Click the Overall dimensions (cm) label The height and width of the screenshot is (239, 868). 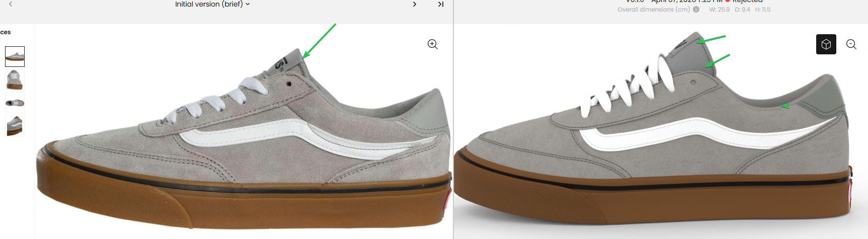click(654, 10)
